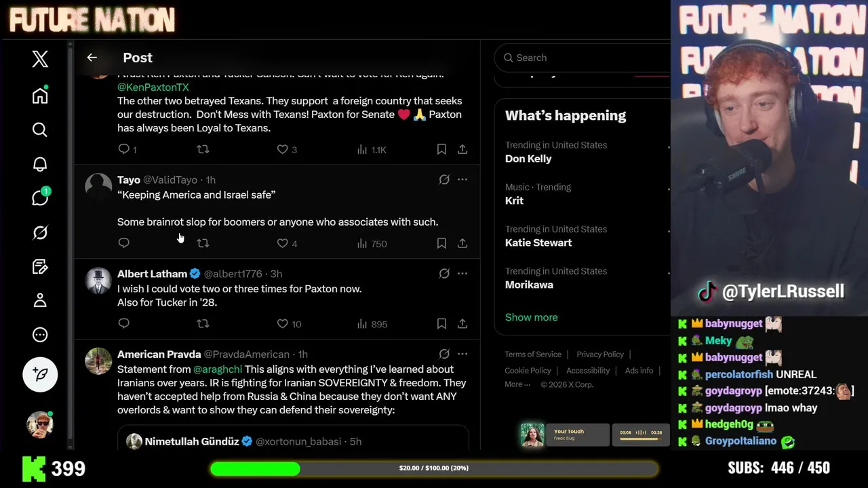Bookmark Albert Latham's post
The height and width of the screenshot is (488, 868).
click(x=441, y=323)
